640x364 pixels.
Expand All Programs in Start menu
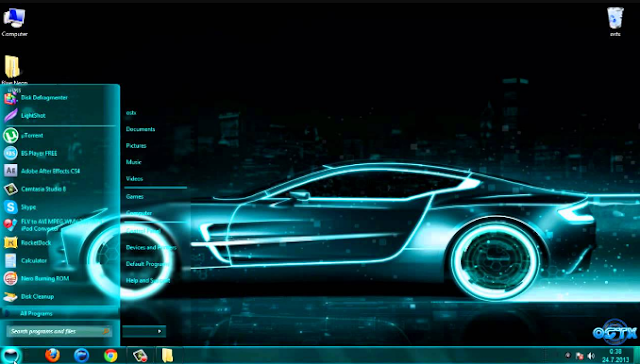pyautogui.click(x=36, y=313)
